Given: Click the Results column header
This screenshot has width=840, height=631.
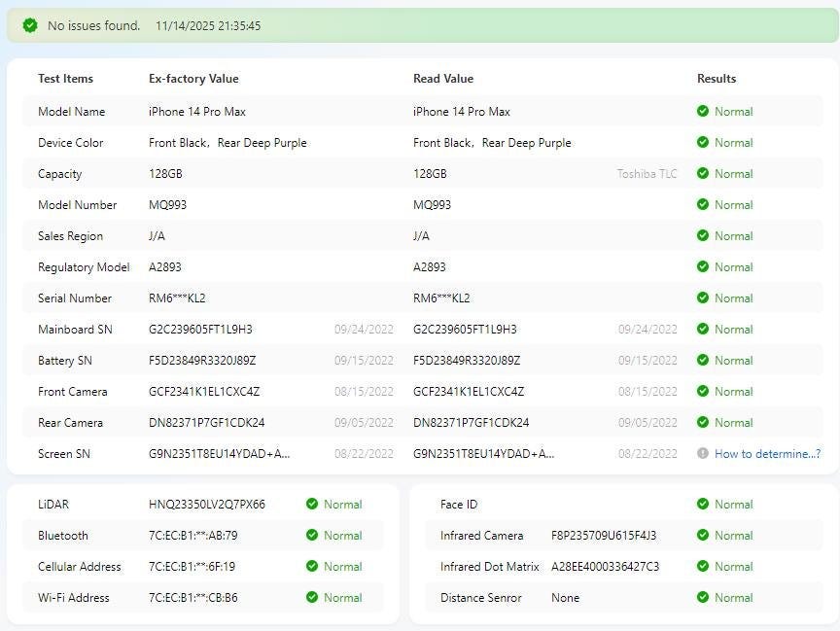Looking at the screenshot, I should (717, 79).
